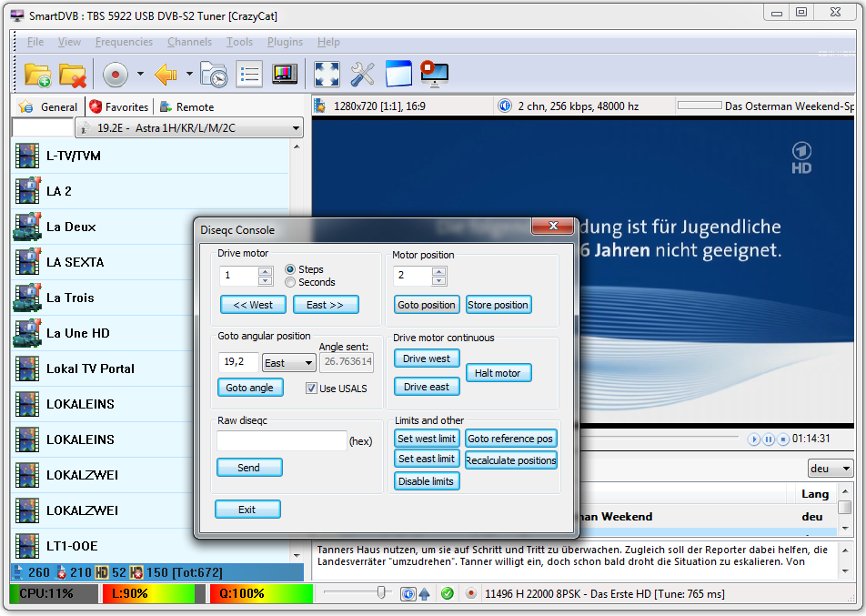Open the East direction dropdown

(289, 363)
